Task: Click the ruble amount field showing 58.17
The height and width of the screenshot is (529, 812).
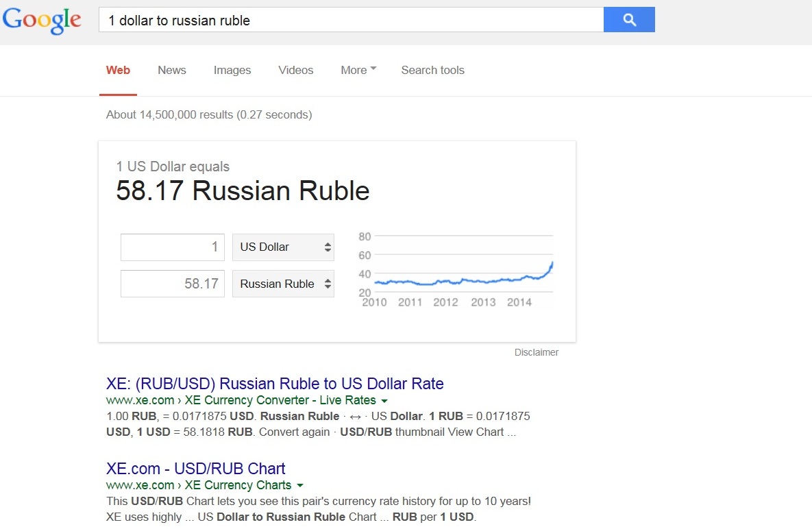Action: [x=171, y=284]
